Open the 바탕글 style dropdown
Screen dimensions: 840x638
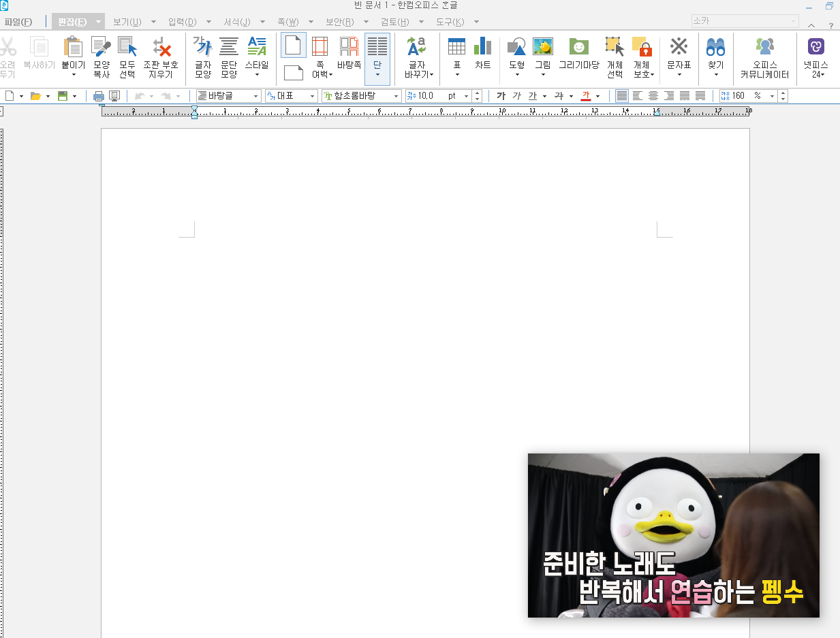click(256, 96)
